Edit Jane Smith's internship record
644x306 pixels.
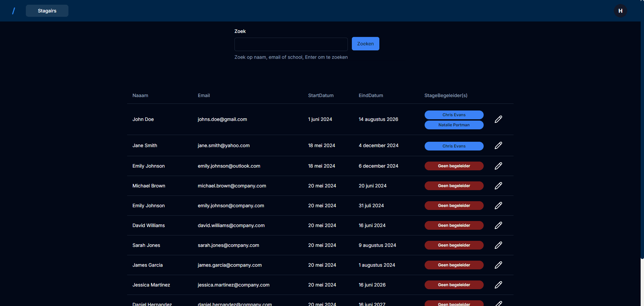[x=498, y=145]
